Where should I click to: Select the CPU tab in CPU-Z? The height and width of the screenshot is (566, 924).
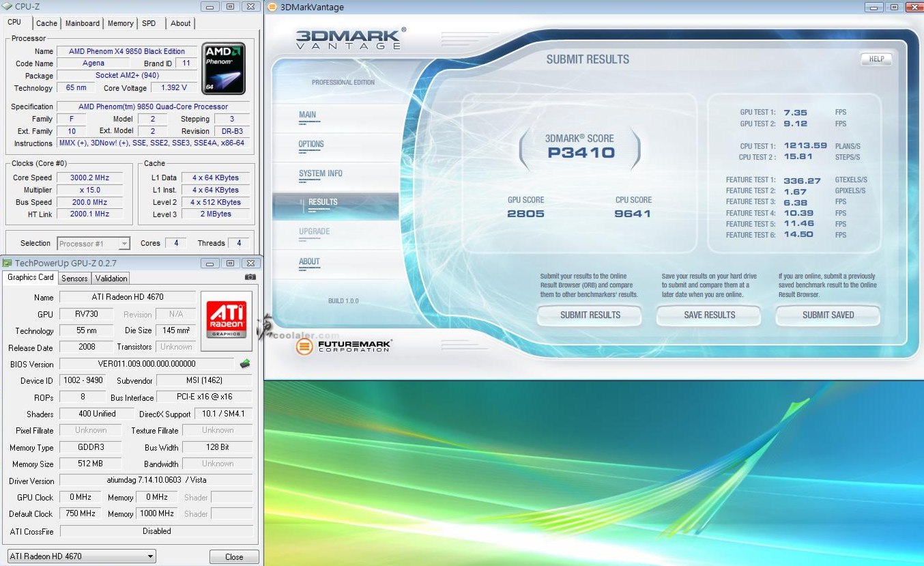click(x=14, y=23)
